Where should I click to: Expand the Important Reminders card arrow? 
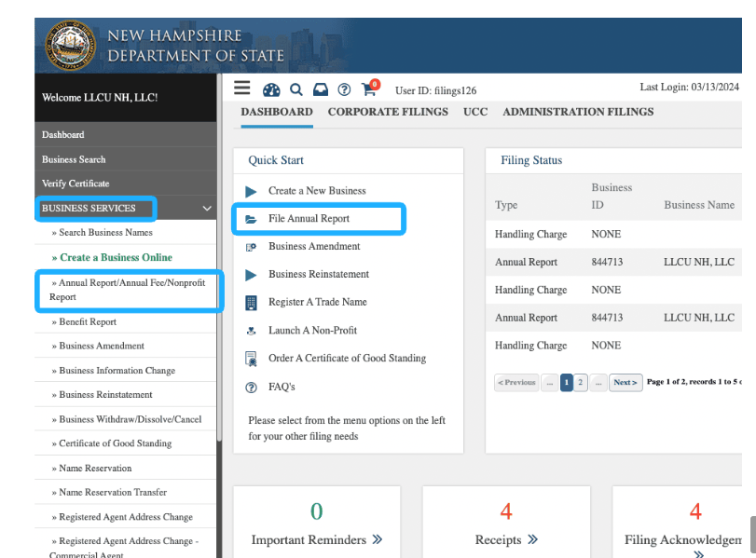377,539
